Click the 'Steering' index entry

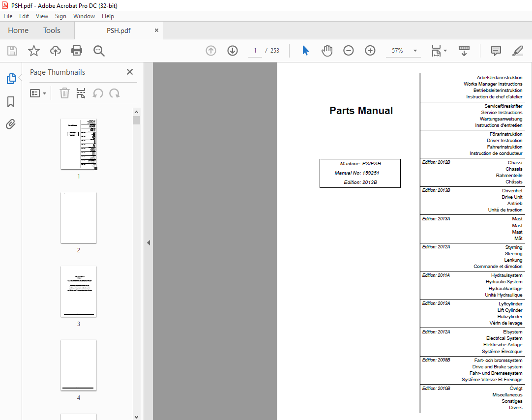tap(514, 253)
